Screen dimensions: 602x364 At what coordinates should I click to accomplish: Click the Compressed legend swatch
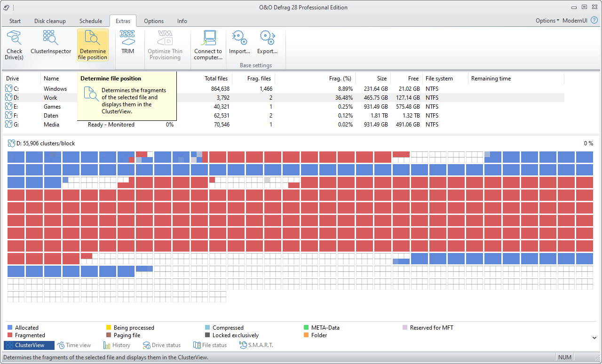(x=207, y=327)
